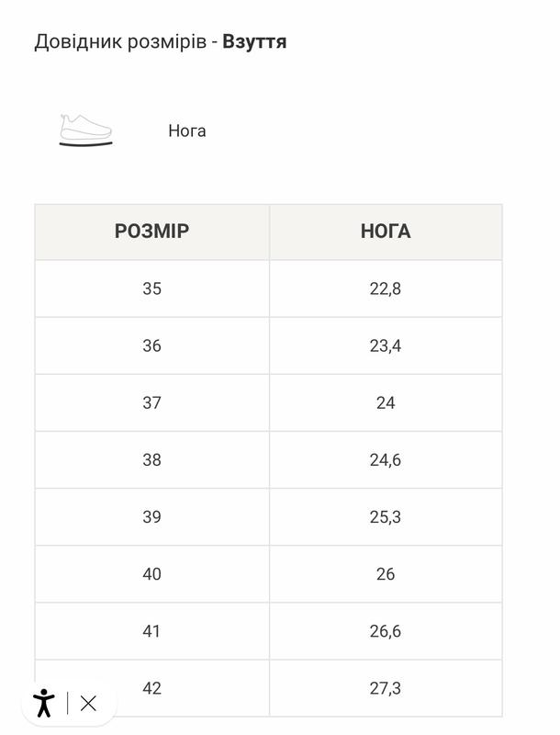
Task: Open the accessibility figure icon
Action: coord(43,704)
